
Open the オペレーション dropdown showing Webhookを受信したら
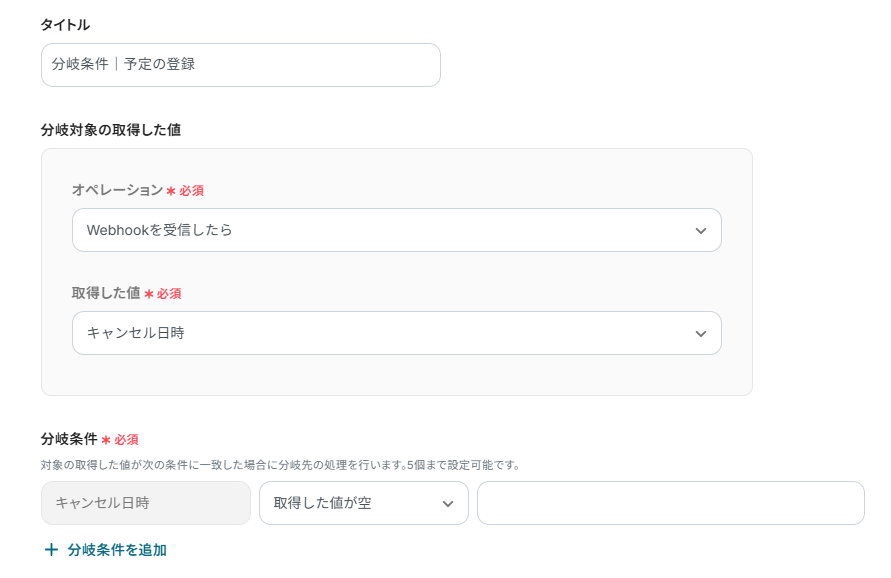point(396,230)
